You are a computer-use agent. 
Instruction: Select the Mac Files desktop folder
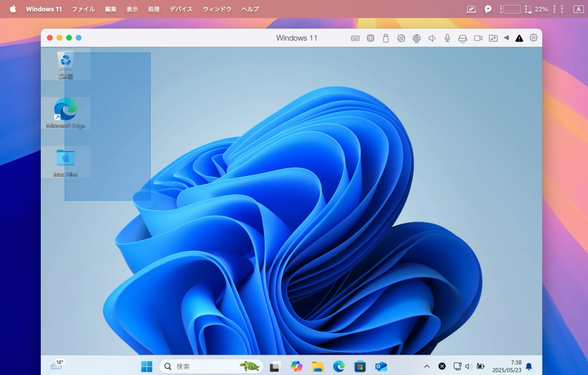coord(66,162)
